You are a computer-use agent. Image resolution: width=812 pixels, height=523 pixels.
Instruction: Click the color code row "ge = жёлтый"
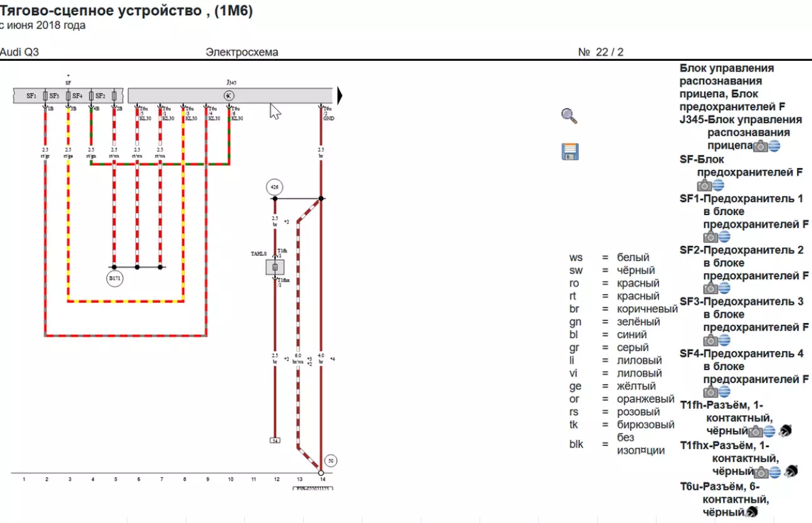(x=612, y=386)
